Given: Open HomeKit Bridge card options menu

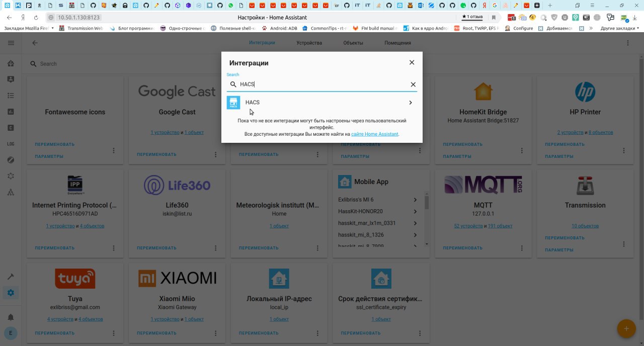Looking at the screenshot, I should tap(522, 150).
